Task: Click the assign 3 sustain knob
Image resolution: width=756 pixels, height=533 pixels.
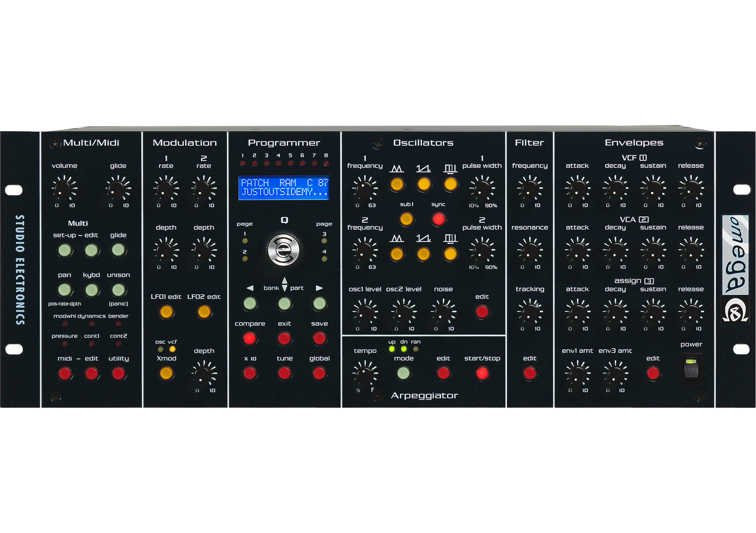Action: click(x=653, y=312)
